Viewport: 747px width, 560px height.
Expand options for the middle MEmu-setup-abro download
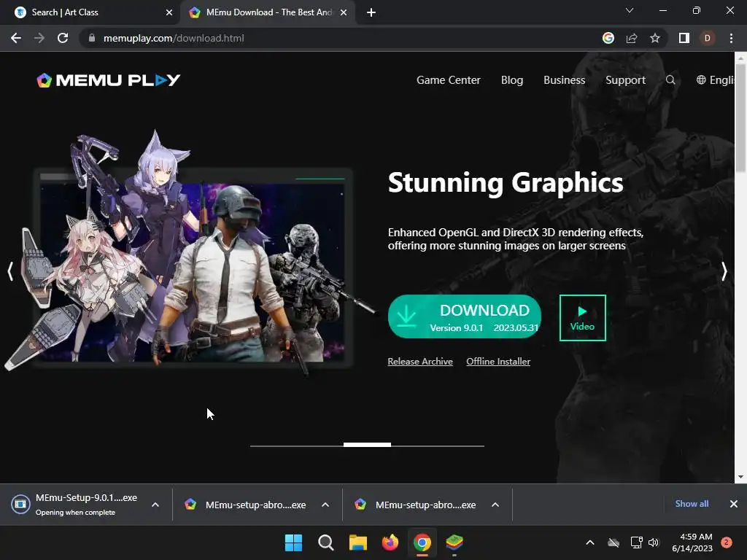pyautogui.click(x=325, y=505)
